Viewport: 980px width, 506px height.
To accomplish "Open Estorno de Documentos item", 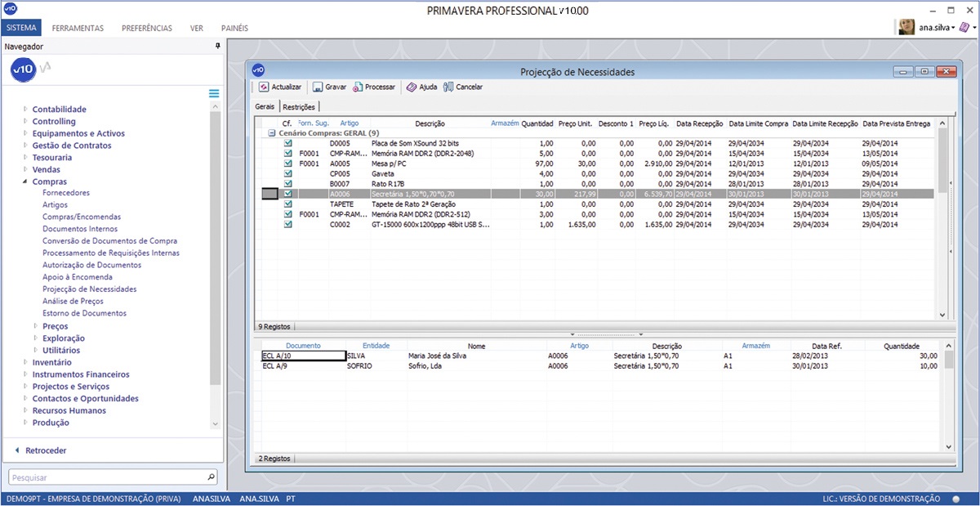I will (84, 314).
